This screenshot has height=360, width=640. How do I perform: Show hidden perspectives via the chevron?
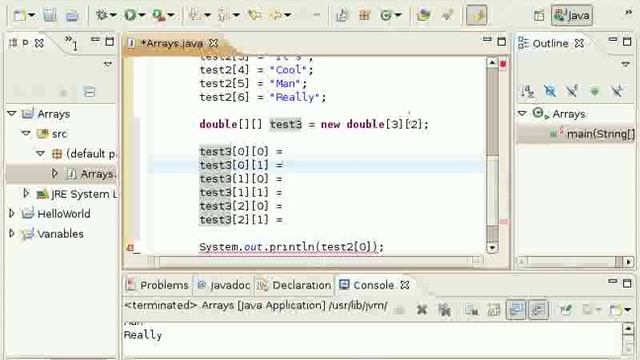(628, 13)
